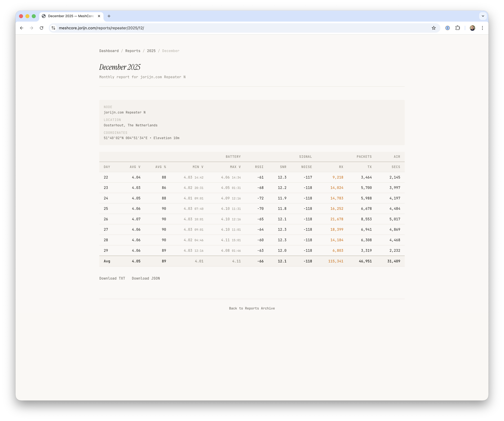Bookmark this page with the star icon
504x421 pixels.
(433, 28)
